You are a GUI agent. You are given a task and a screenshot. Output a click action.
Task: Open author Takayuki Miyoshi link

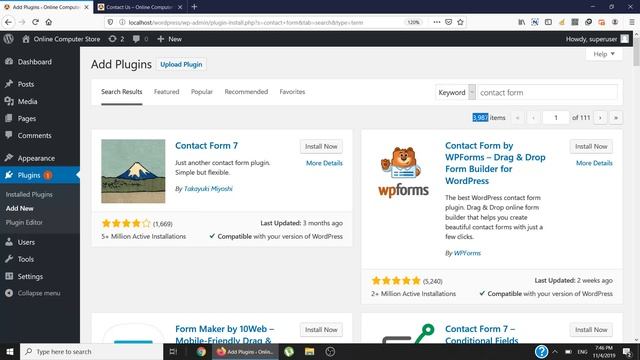pos(208,189)
